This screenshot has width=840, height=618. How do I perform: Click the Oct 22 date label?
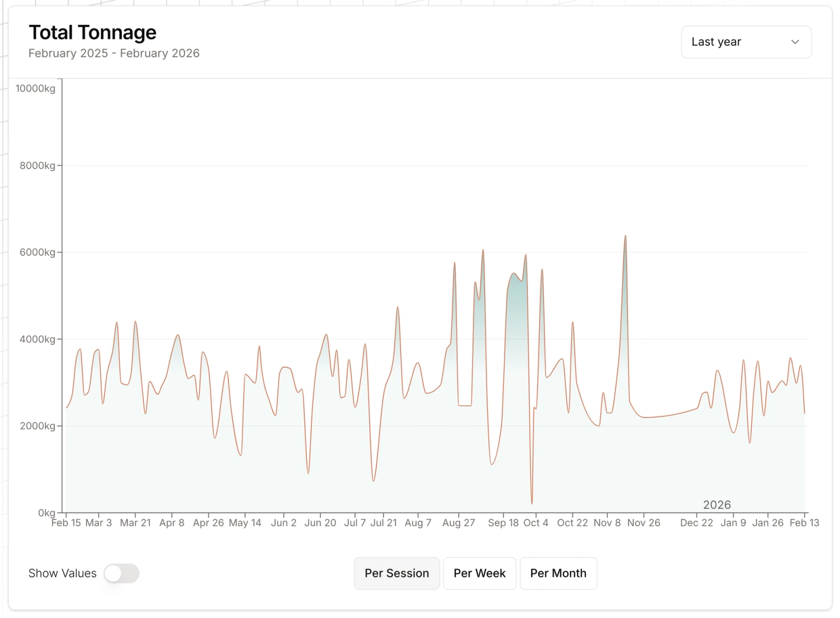point(572,523)
